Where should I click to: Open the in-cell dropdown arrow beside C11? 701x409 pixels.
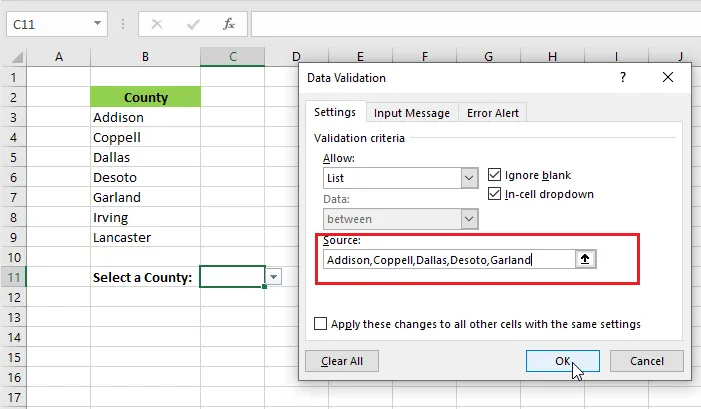pos(274,277)
